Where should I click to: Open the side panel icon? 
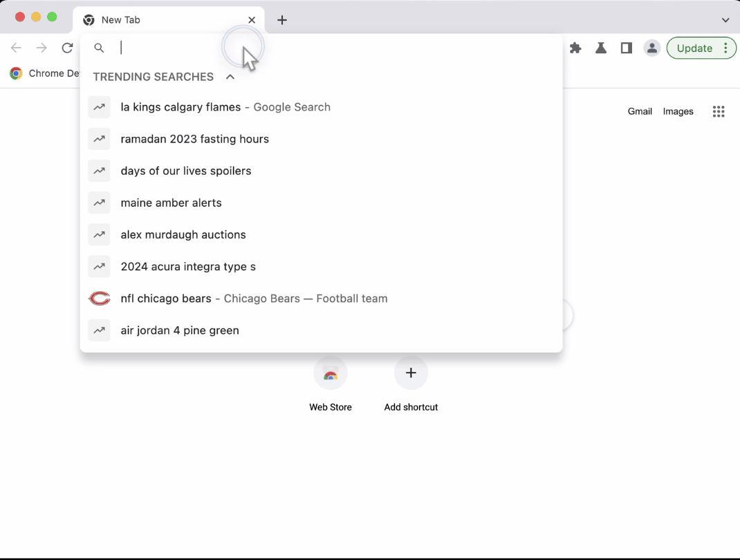pyautogui.click(x=626, y=48)
